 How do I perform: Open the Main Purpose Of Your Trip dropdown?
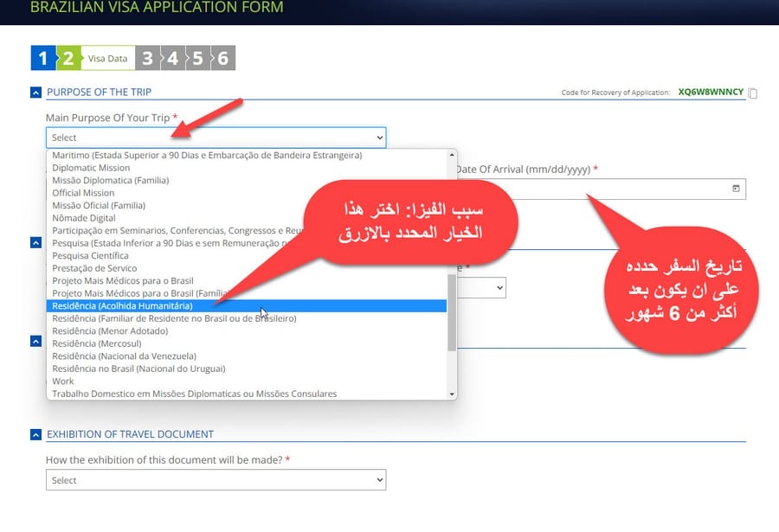tap(216, 138)
